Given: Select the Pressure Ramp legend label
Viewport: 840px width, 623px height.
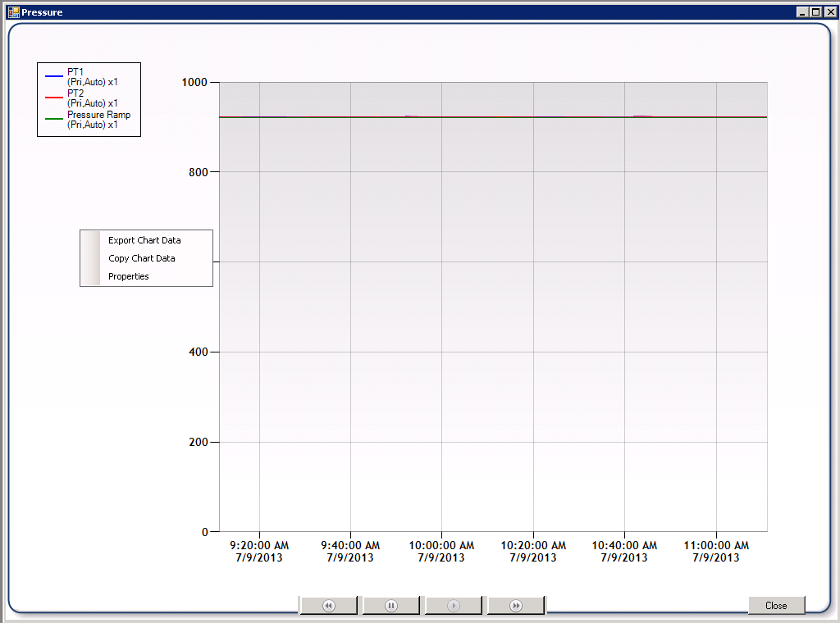Looking at the screenshot, I should click(x=98, y=115).
